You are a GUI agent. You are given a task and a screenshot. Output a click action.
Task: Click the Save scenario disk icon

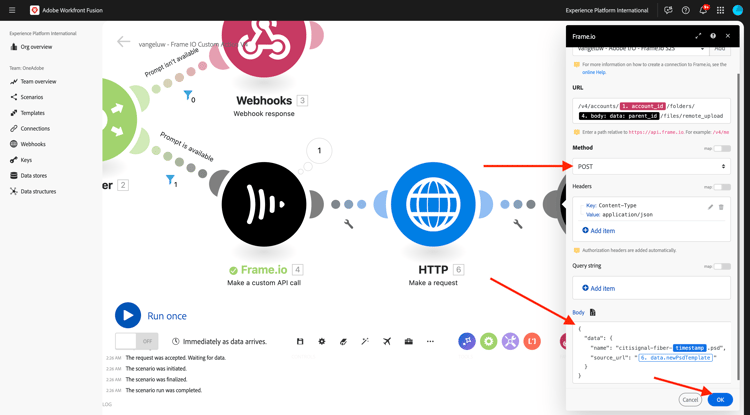[x=300, y=341]
